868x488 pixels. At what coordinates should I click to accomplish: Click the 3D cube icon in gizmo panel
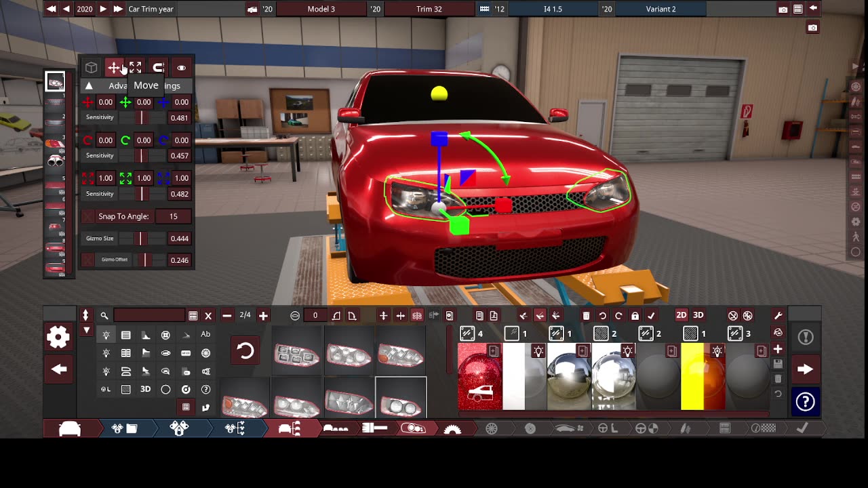tap(91, 68)
